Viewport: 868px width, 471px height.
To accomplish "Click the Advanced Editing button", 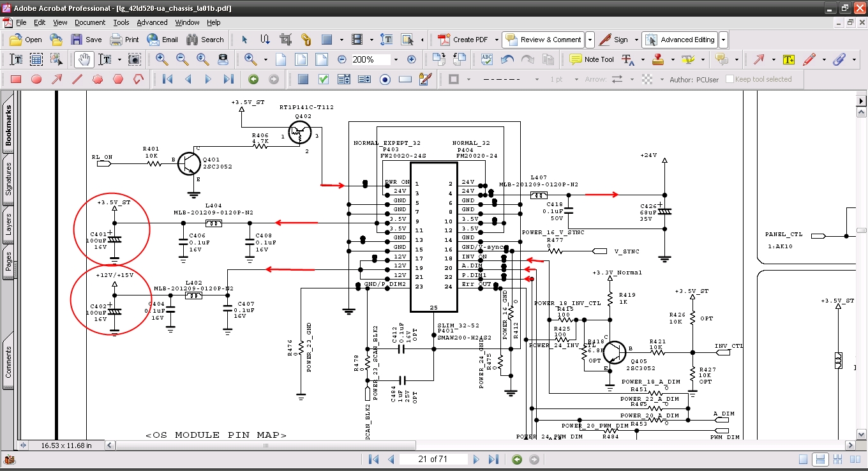I will coord(680,40).
